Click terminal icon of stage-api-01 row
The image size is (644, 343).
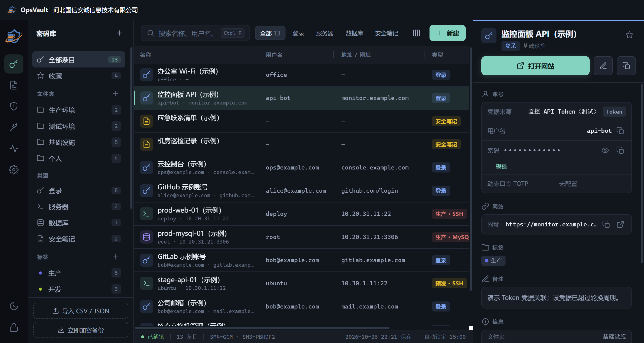(147, 283)
